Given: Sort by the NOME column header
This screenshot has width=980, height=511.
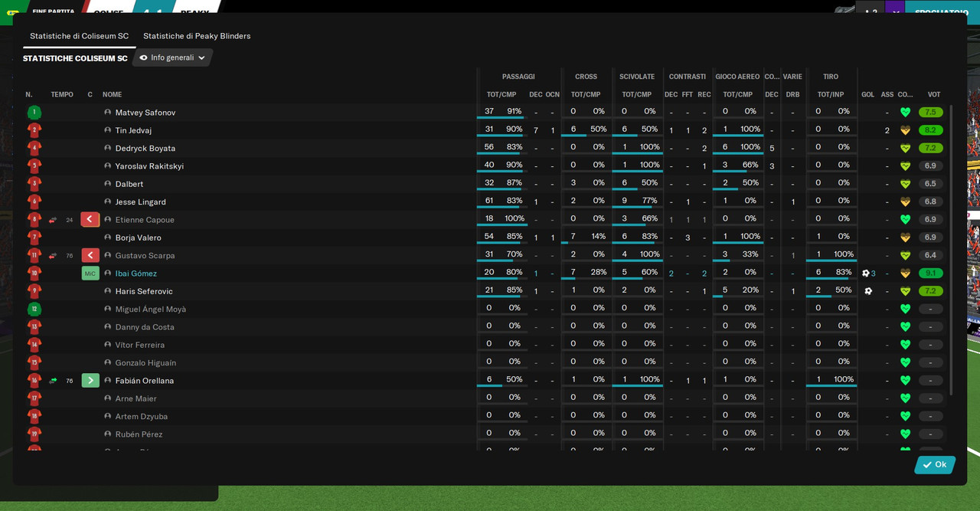Looking at the screenshot, I should [113, 95].
